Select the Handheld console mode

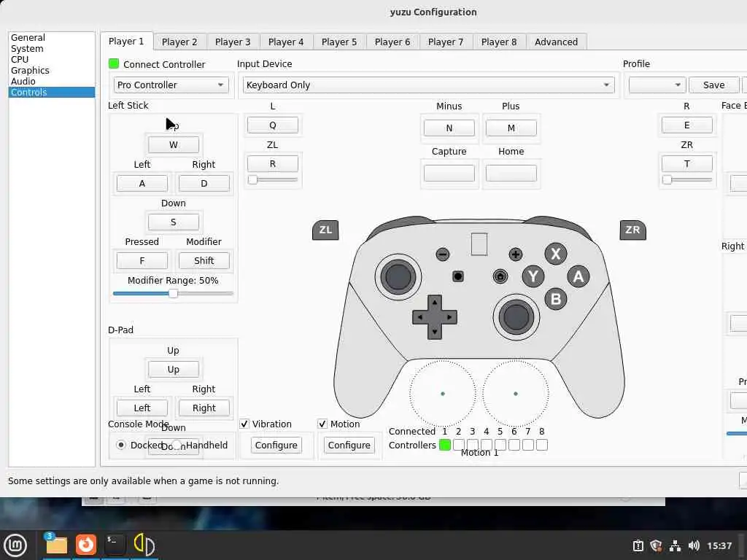tap(177, 445)
